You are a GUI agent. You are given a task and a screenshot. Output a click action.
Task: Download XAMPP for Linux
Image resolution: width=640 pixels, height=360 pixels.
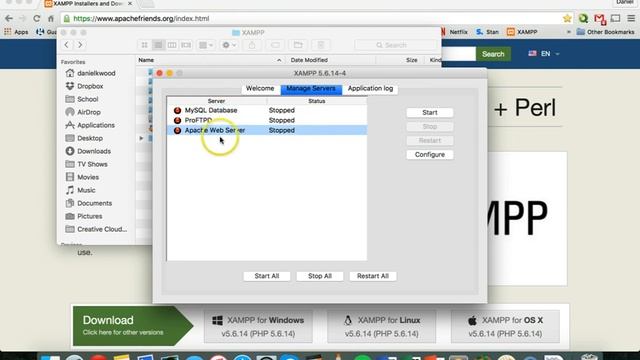(x=382, y=327)
